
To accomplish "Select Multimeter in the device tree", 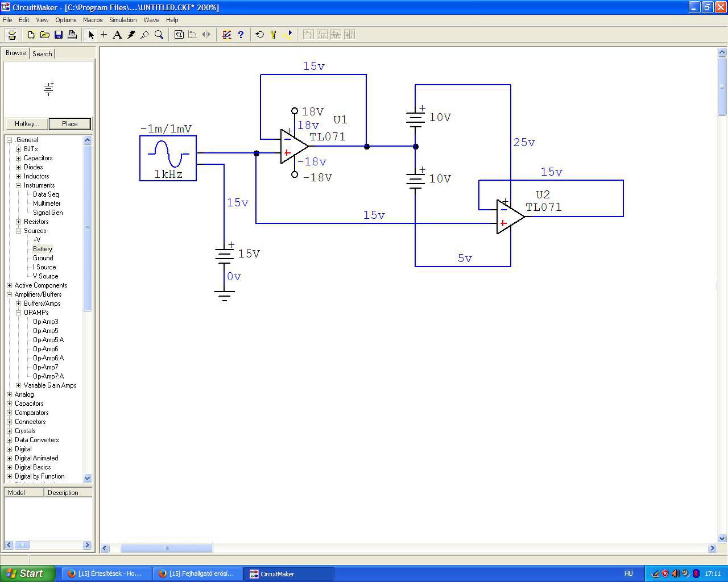I will pos(47,203).
